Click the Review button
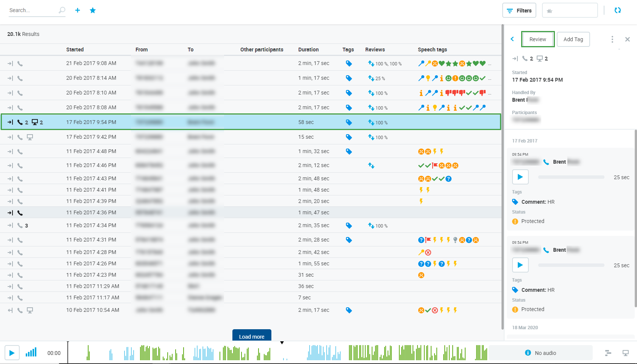The image size is (637, 364). tap(537, 39)
